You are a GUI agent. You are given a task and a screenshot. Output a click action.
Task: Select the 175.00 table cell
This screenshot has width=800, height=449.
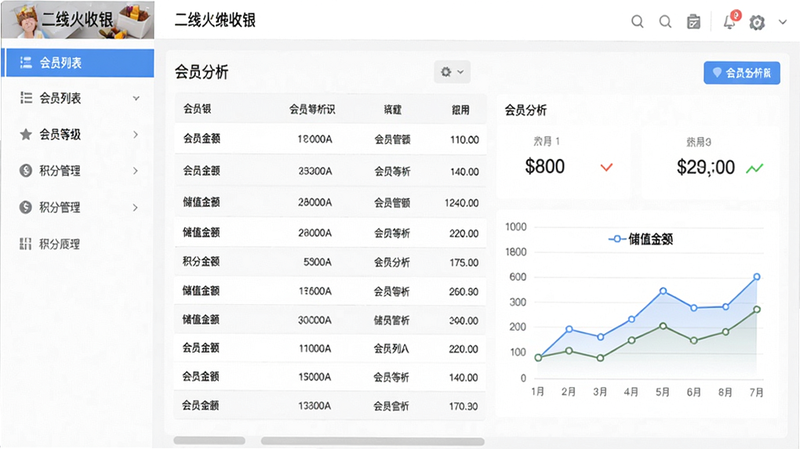tap(464, 263)
